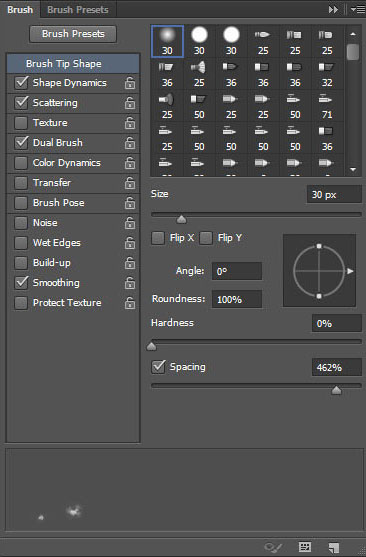Uncheck the Smoothing option

(x=21, y=283)
